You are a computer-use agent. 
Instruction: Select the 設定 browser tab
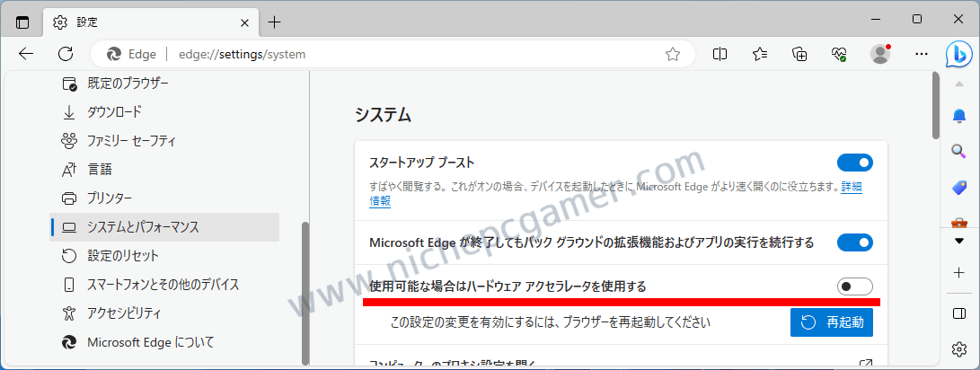pos(150,22)
